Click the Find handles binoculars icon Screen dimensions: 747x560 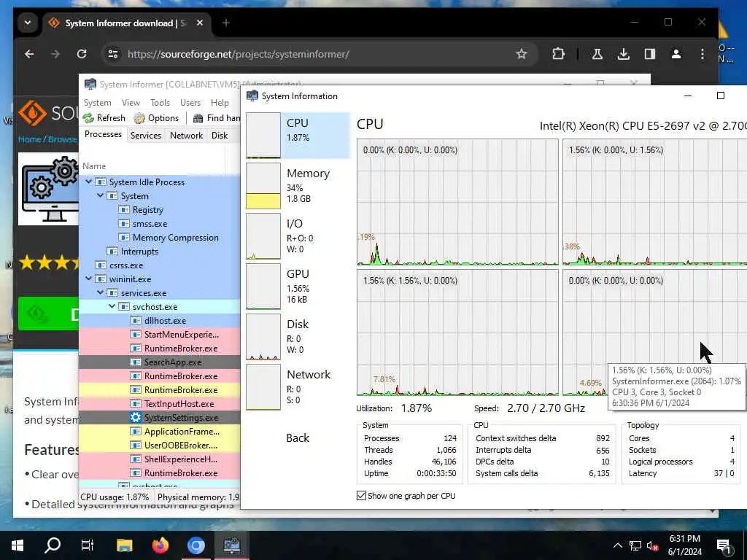tap(198, 118)
